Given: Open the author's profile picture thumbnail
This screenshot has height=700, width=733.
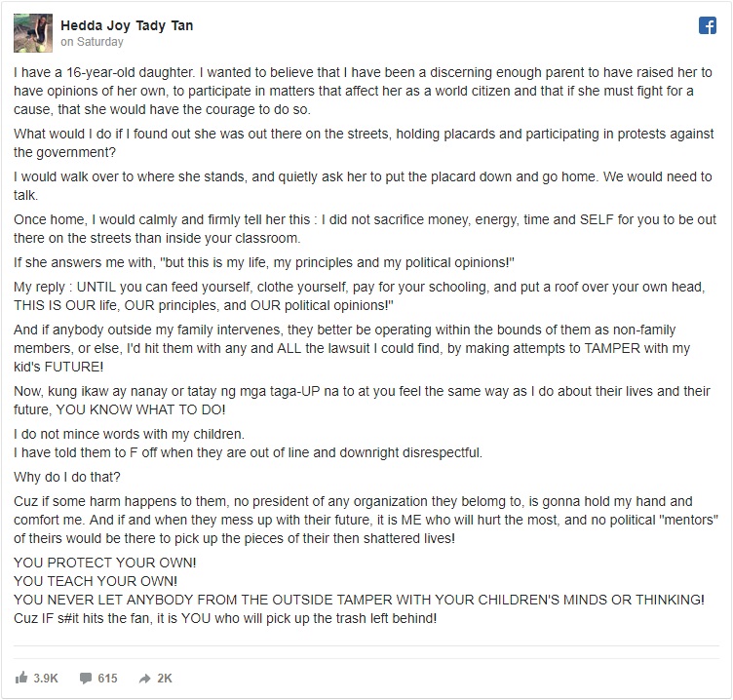Looking at the screenshot, I should [32, 33].
